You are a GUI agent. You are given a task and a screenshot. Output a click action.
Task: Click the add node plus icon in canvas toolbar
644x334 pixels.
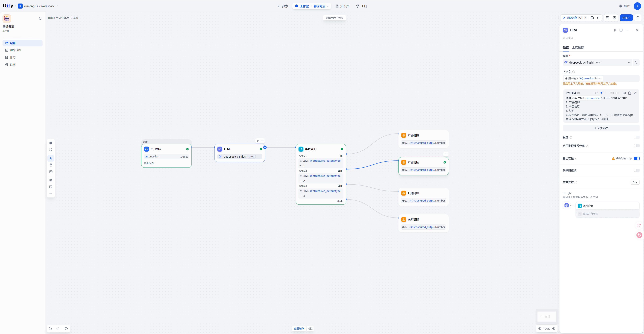pos(51,143)
